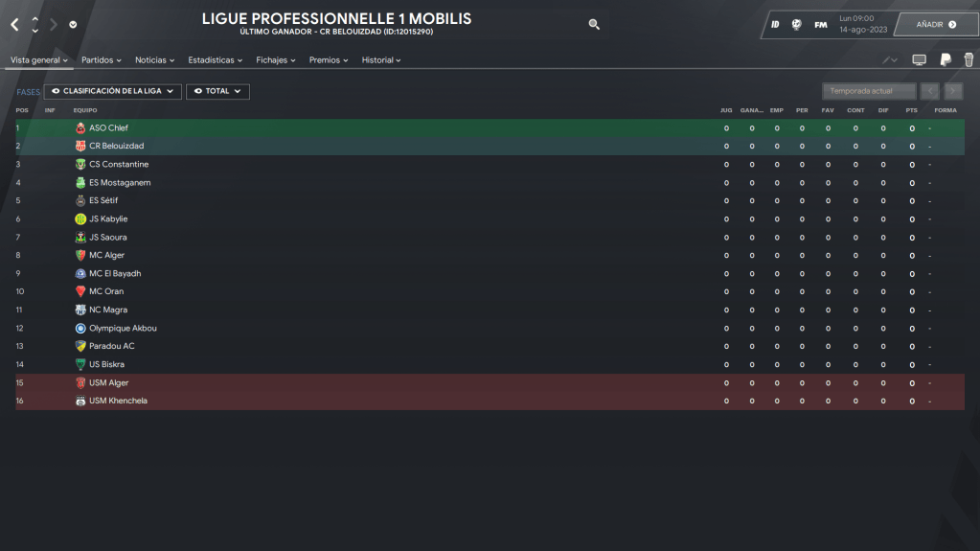Open the Partidos menu

click(101, 60)
